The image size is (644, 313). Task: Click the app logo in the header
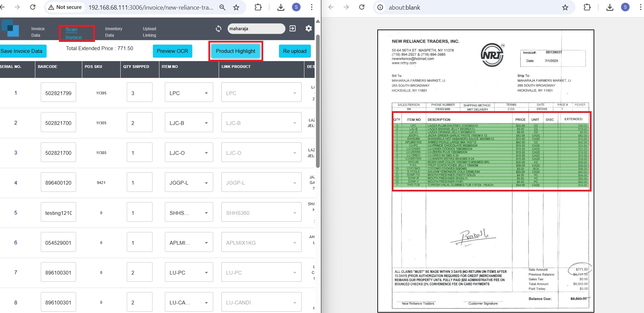[x=10, y=28]
